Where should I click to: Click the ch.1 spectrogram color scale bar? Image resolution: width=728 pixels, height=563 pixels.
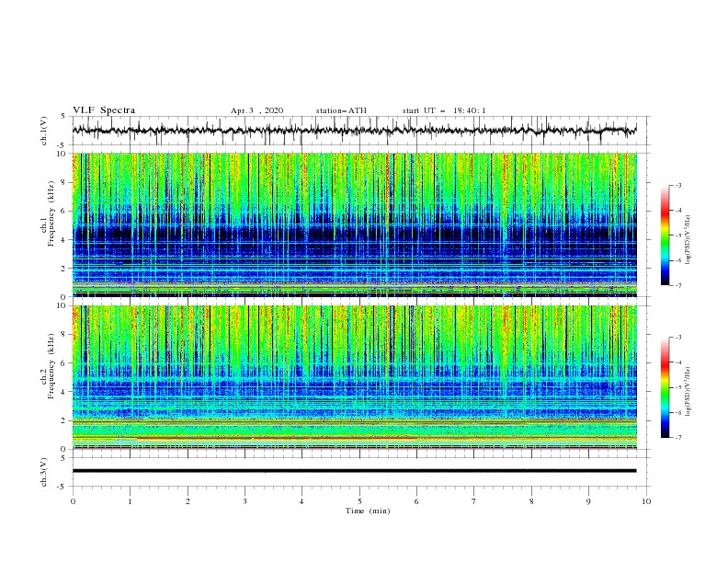pos(665,236)
